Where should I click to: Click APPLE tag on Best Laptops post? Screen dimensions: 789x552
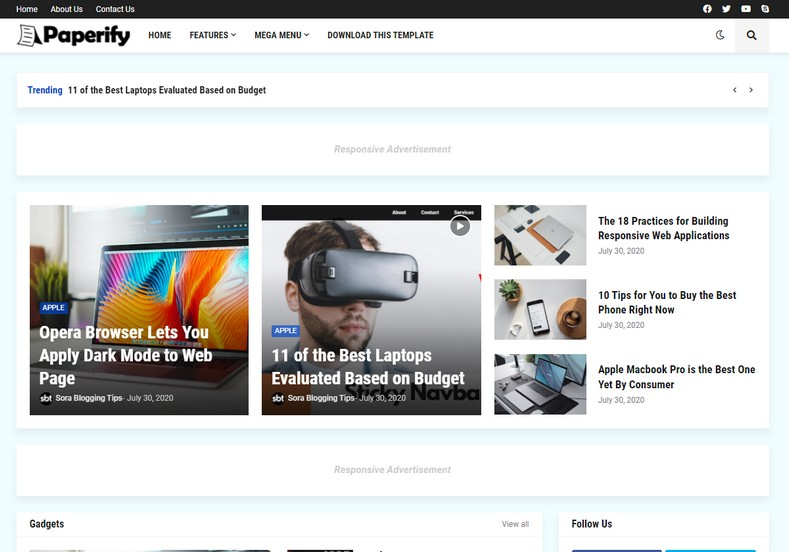pos(285,331)
